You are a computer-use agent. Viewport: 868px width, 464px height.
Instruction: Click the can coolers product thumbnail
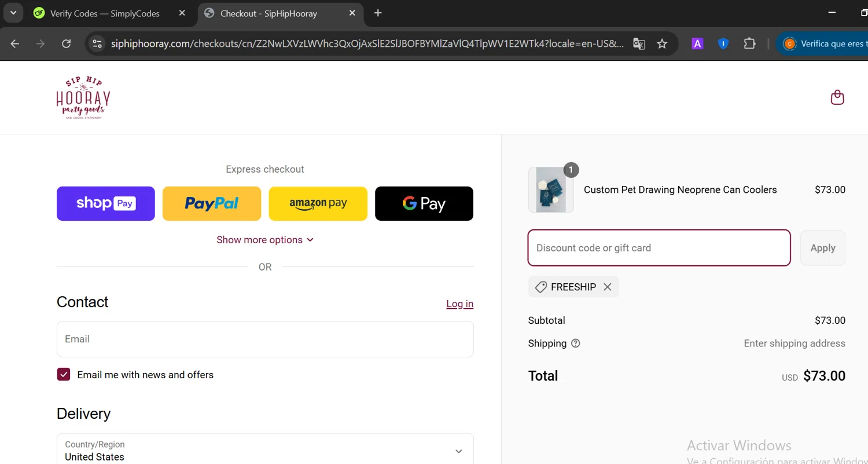[x=551, y=190]
